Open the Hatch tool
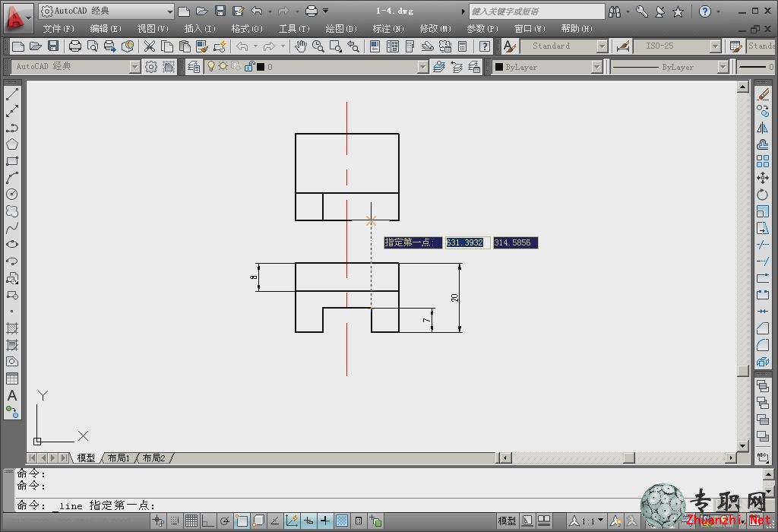This screenshot has height=532, width=778. coord(12,328)
